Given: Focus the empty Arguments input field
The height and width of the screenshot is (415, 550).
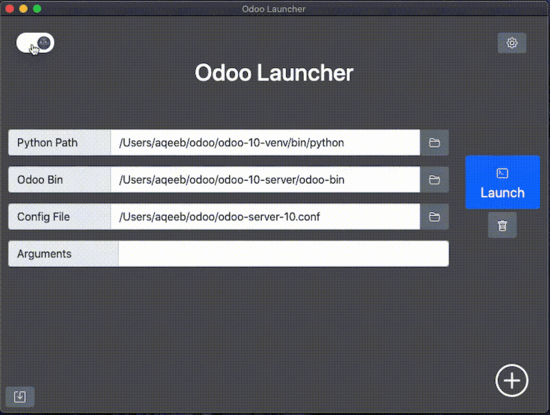Looking at the screenshot, I should point(283,254).
